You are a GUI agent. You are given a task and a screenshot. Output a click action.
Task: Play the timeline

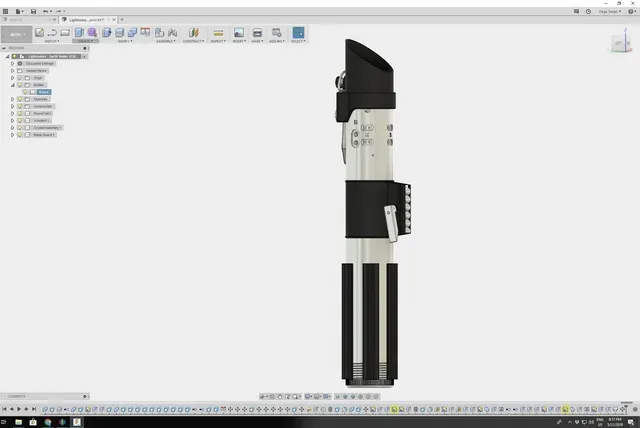[19, 409]
